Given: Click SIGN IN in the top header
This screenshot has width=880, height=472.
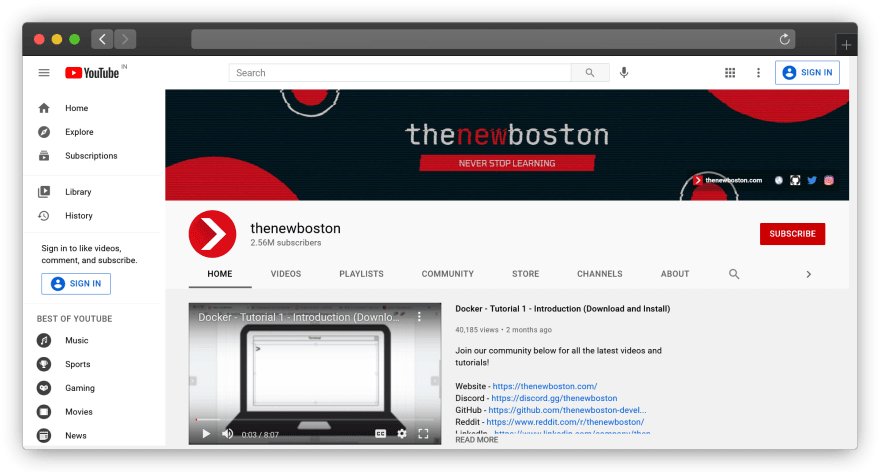Looking at the screenshot, I should click(807, 72).
